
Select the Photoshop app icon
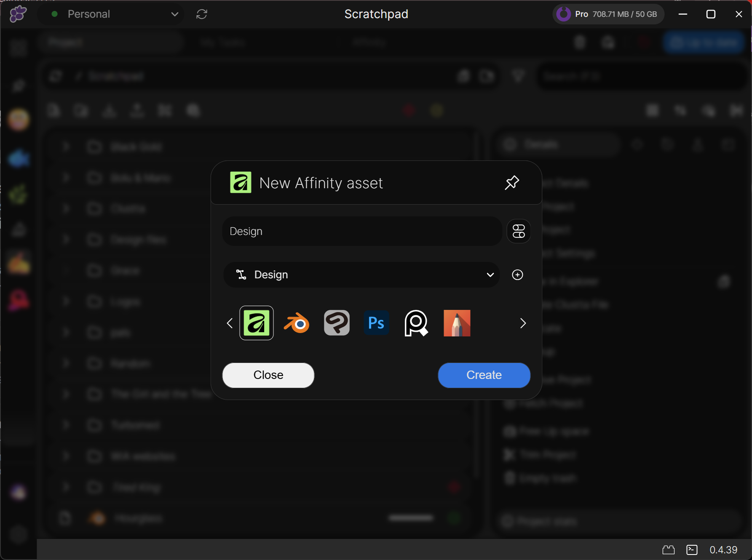pos(376,323)
